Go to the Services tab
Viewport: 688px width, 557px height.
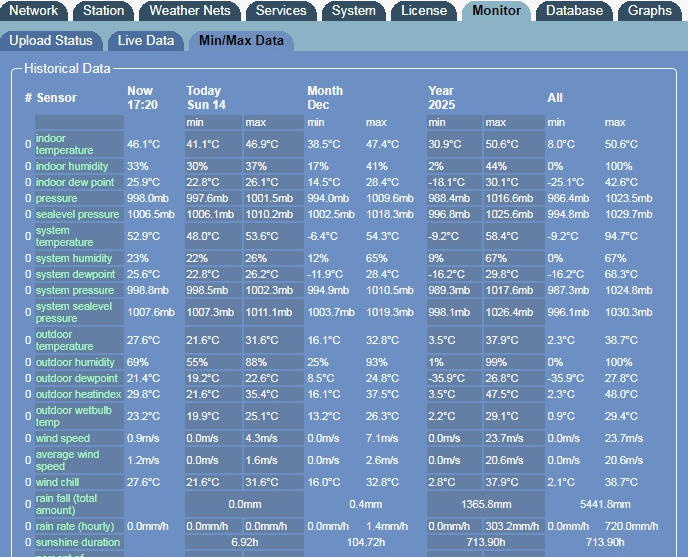click(x=281, y=11)
